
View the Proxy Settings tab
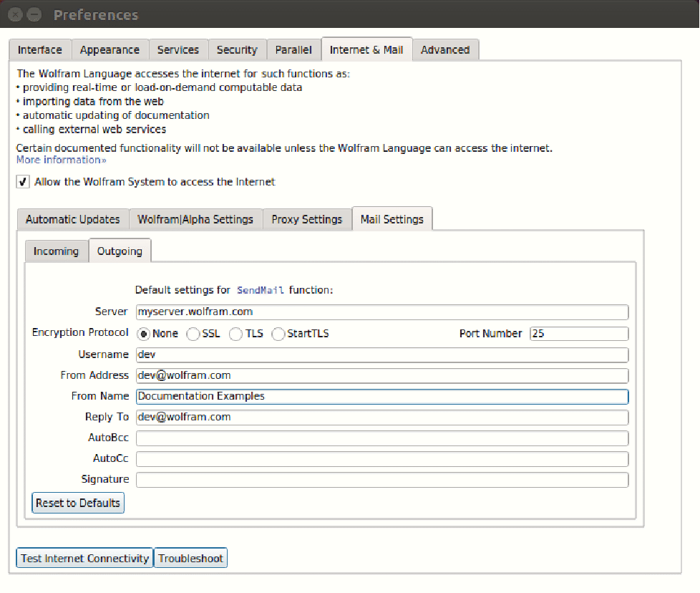point(307,220)
